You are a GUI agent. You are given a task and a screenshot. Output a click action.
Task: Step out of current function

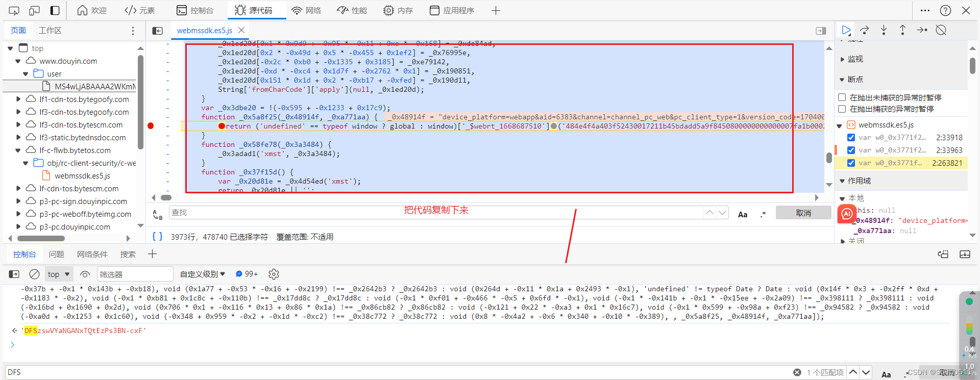[902, 30]
